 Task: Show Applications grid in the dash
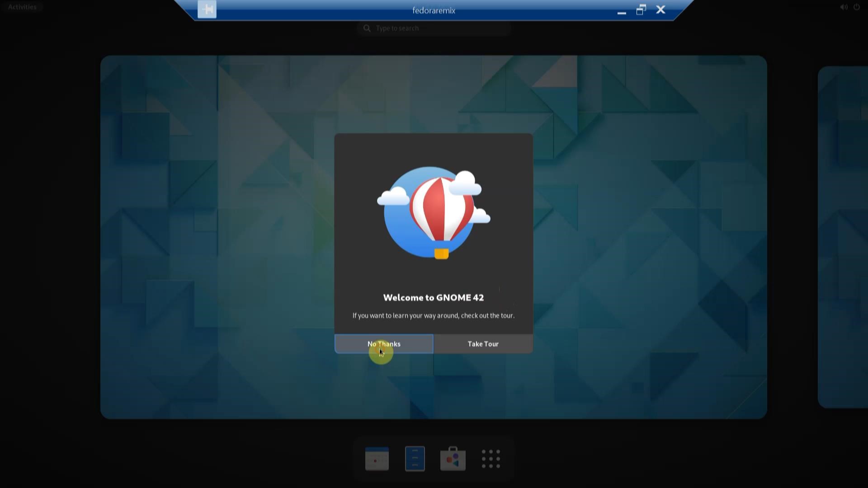pos(491,459)
